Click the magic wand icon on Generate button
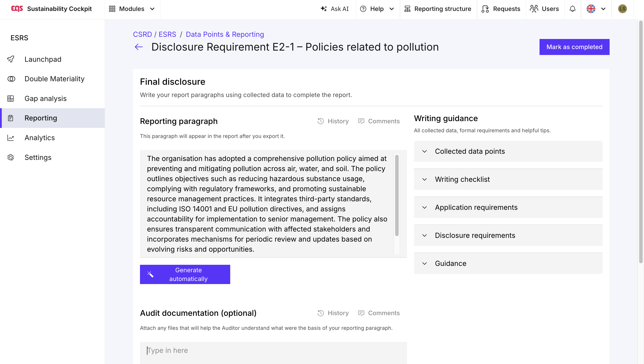Viewport: 644px width, 364px height. [150, 274]
